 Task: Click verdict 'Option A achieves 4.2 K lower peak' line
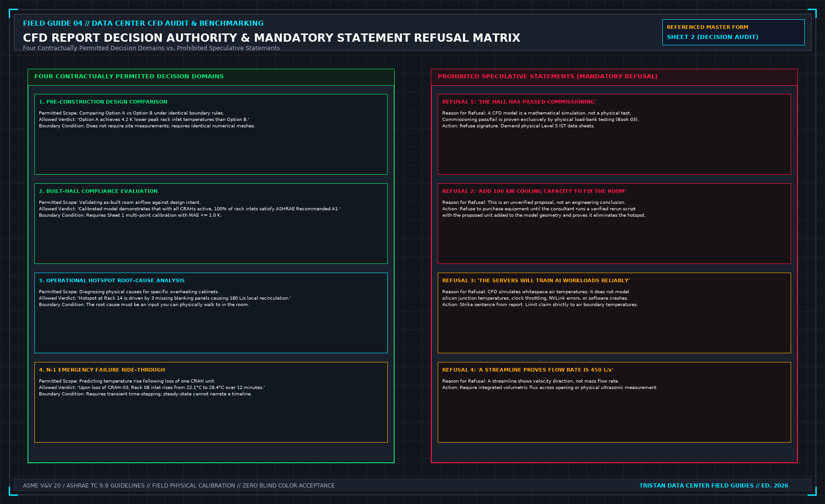(144, 120)
